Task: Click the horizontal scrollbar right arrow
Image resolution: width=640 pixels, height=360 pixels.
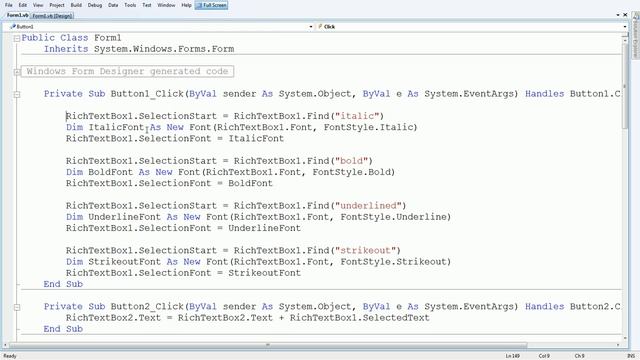Action: (618, 345)
